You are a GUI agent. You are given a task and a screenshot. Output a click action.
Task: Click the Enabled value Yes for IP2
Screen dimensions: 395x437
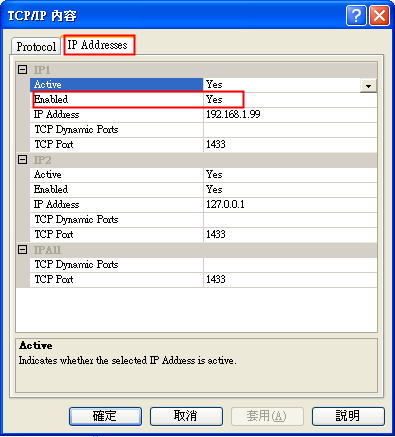(x=290, y=190)
